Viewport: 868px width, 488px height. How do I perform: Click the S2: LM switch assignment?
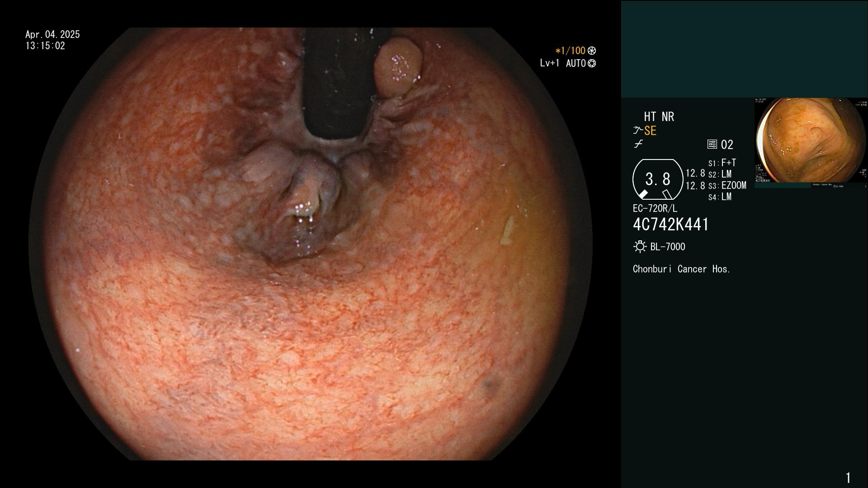[x=720, y=174]
